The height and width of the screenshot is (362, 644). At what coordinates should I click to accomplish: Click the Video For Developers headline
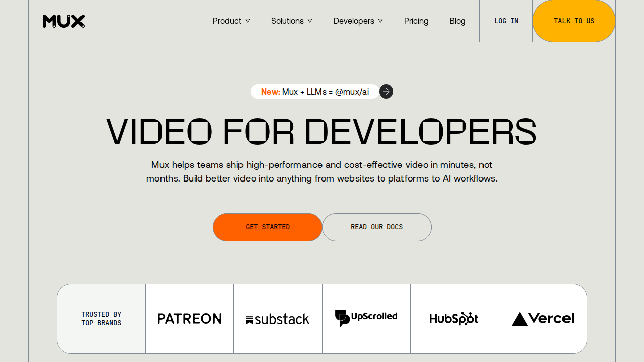tap(321, 132)
